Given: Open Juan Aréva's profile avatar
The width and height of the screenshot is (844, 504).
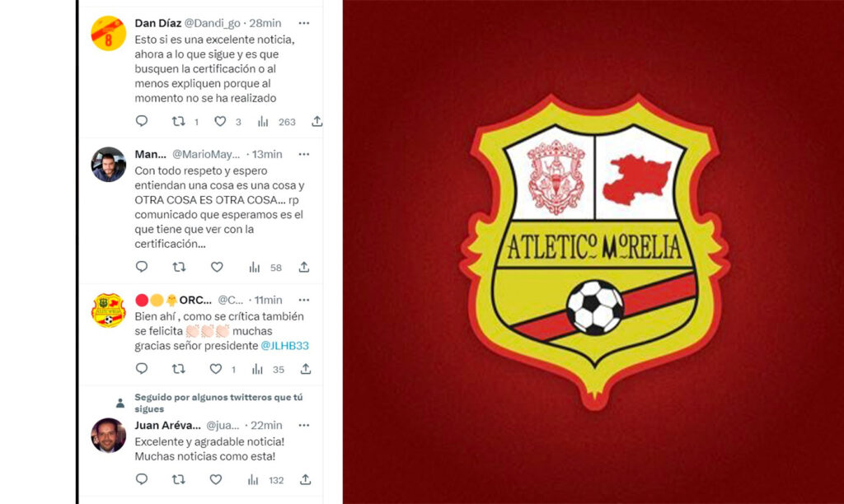Looking at the screenshot, I should [x=108, y=435].
